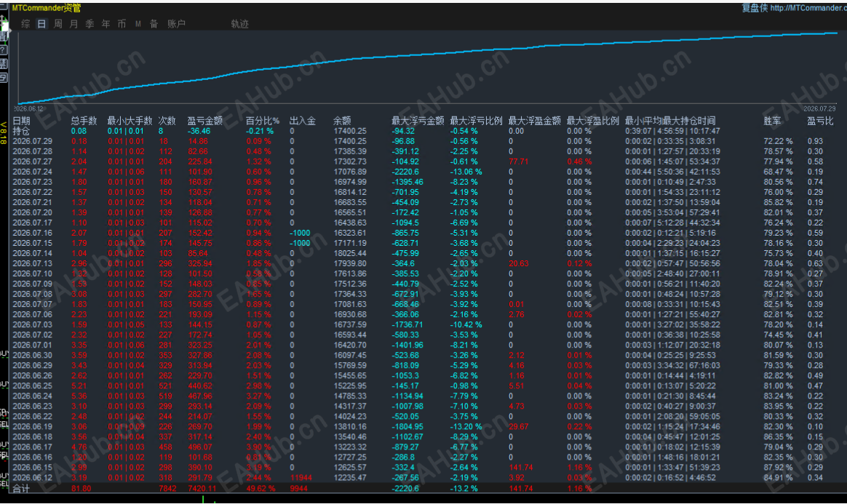847x504 pixels.
Task: Click the blue equity curve in chart
Action: tap(426, 55)
